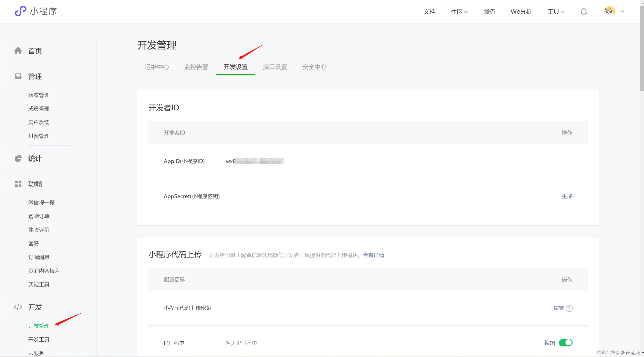Image resolution: width=644 pixels, height=357 pixels.
Task: Click the 开发 code icon
Action: point(18,307)
